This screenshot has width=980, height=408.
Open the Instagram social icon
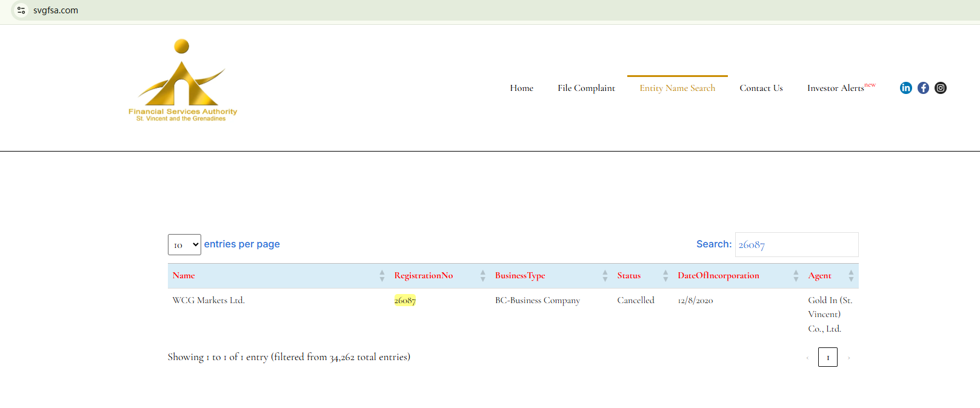pos(940,88)
